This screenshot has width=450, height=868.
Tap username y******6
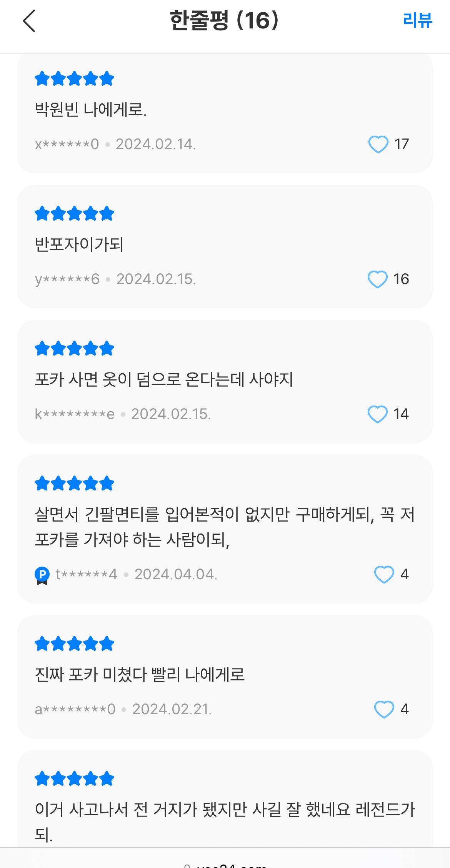pos(67,279)
